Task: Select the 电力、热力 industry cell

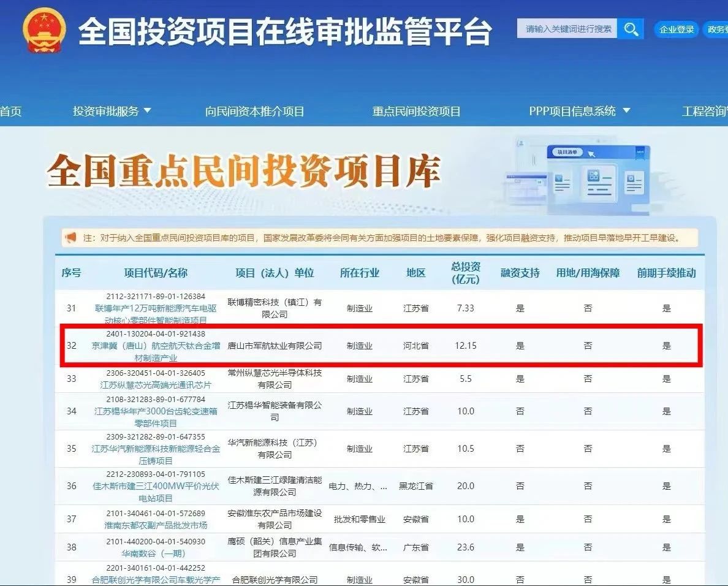Action: click(358, 485)
